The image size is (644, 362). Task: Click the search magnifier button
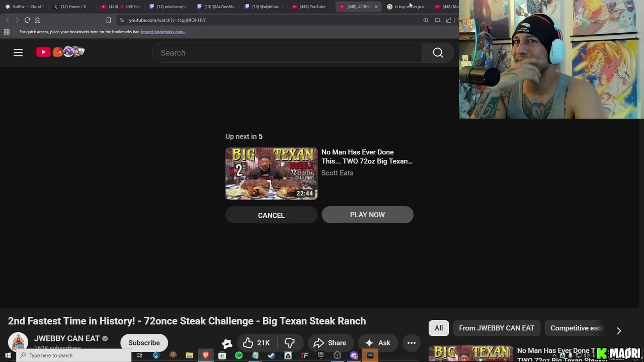point(438,53)
